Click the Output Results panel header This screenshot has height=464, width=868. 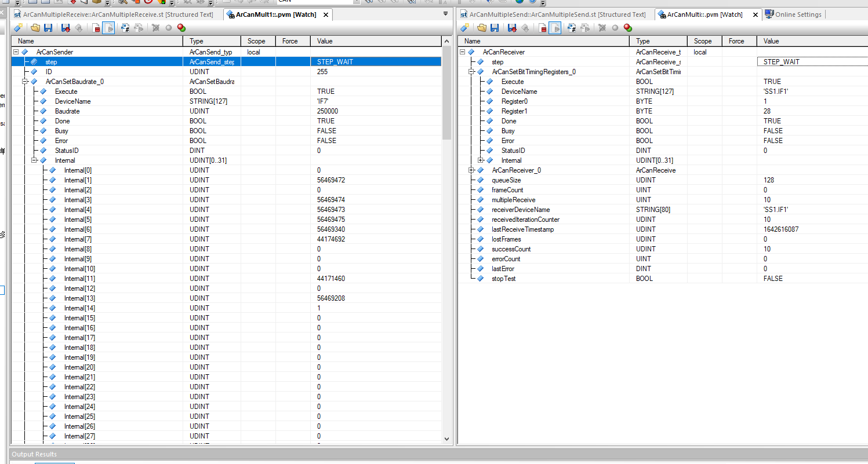pos(439,454)
